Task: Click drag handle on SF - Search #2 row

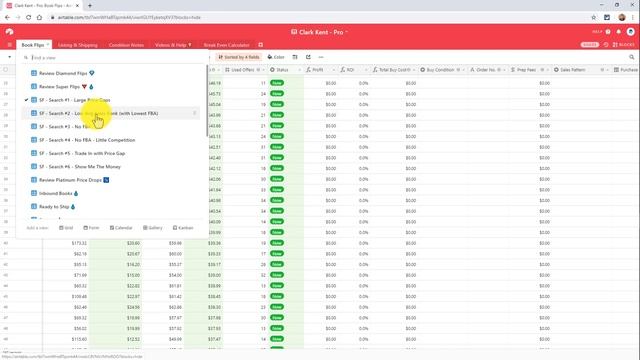Action: pyautogui.click(x=194, y=113)
